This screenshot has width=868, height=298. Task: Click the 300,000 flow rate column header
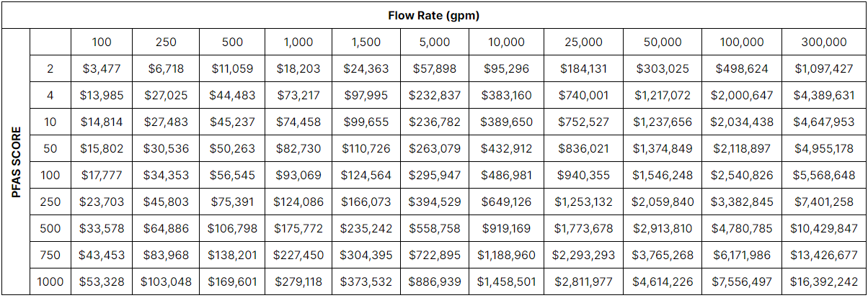[x=824, y=42]
